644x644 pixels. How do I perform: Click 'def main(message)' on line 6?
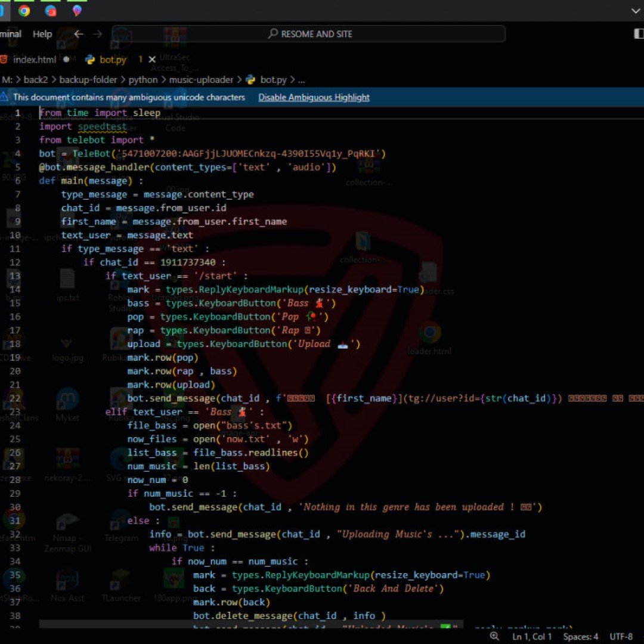(x=85, y=181)
